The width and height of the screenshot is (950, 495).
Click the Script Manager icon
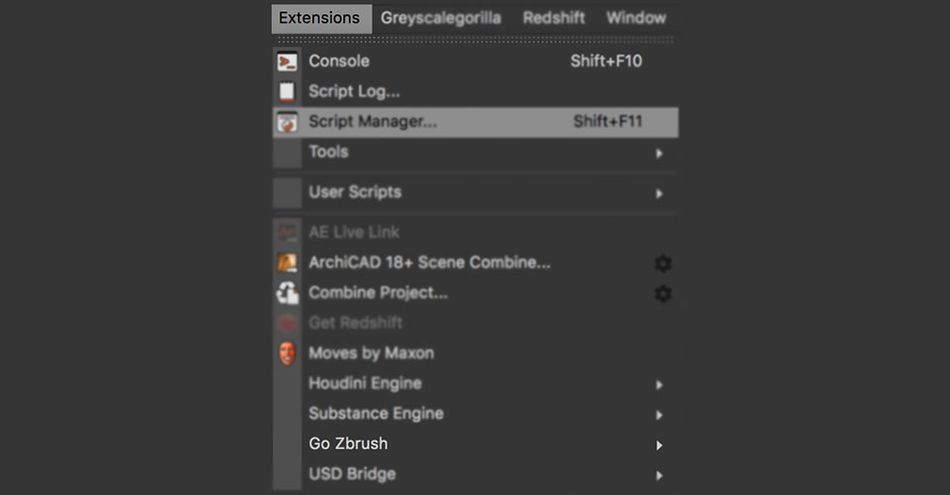pyautogui.click(x=287, y=122)
